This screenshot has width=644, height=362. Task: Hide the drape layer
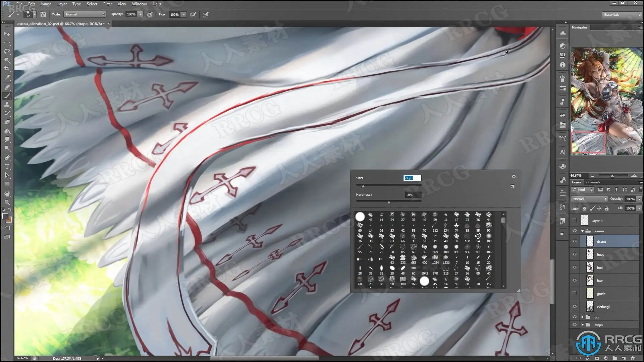tap(574, 241)
